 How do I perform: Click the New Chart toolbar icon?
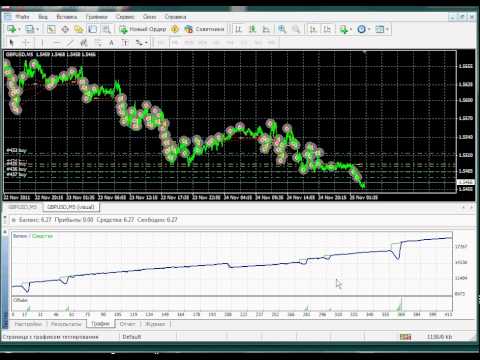pos(12,29)
